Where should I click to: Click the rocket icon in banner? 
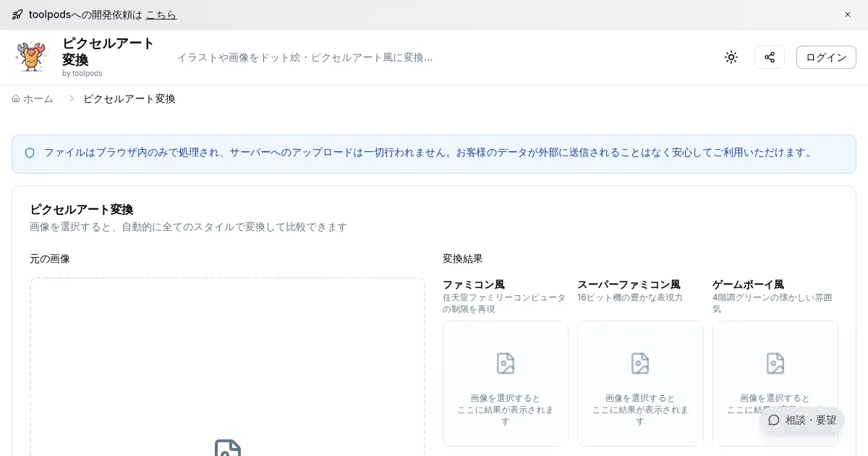[17, 14]
